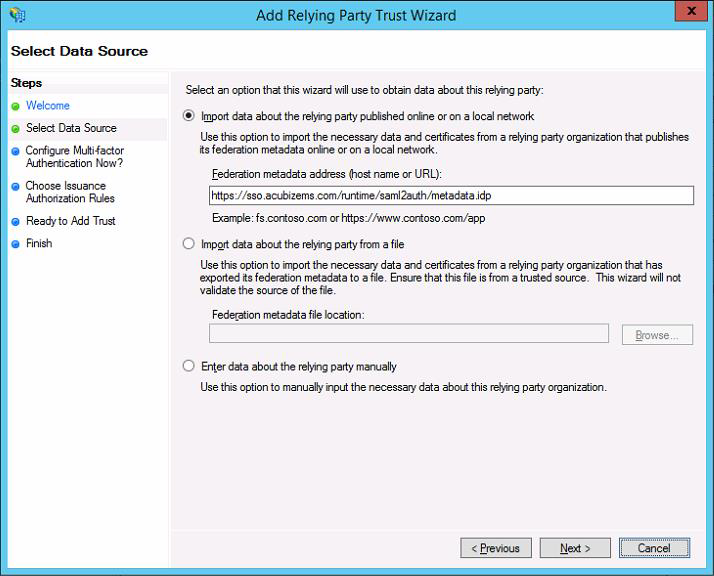714x576 pixels.
Task: Click blue bullet next to Configure Multi-factor
Action: [x=15, y=151]
